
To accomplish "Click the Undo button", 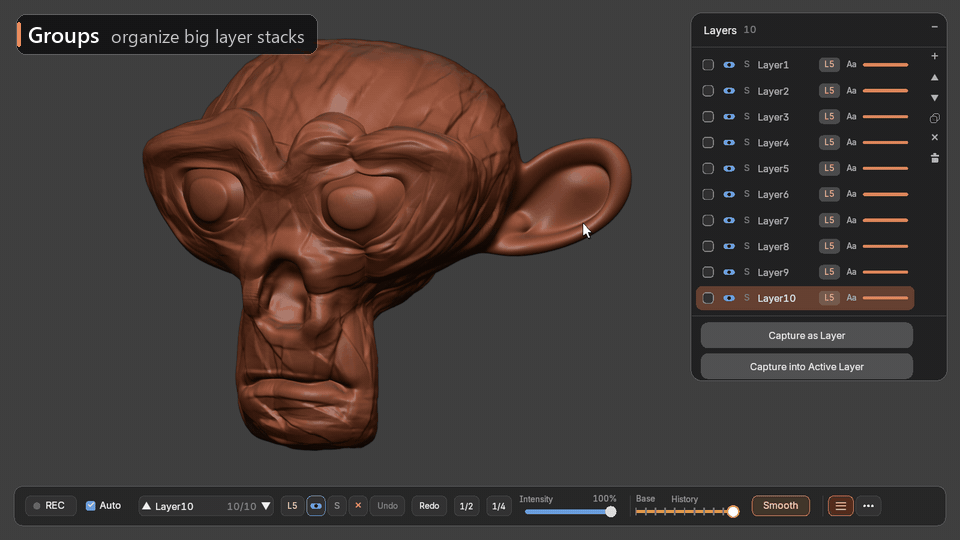I will pos(388,506).
